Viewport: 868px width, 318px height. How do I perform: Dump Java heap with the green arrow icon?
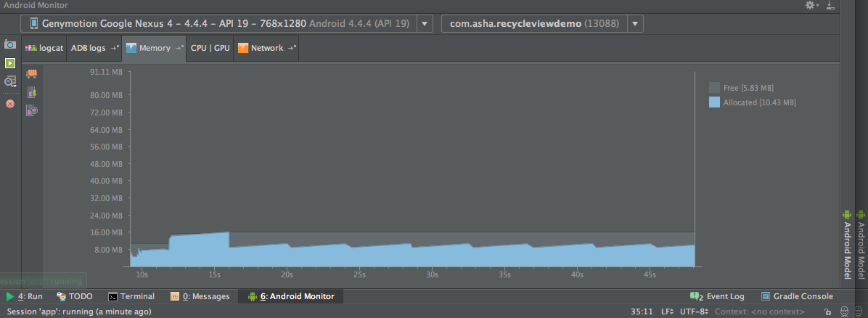(32, 92)
